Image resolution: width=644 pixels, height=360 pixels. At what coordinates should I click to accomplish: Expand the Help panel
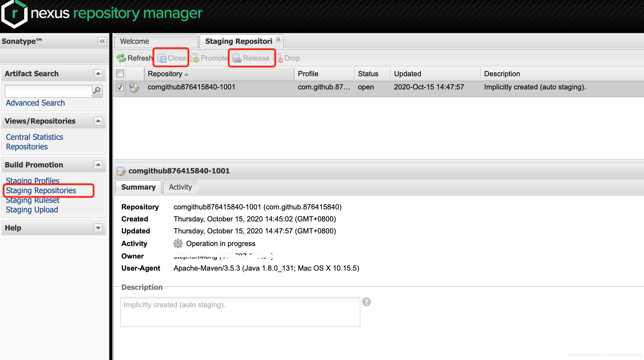(98, 228)
